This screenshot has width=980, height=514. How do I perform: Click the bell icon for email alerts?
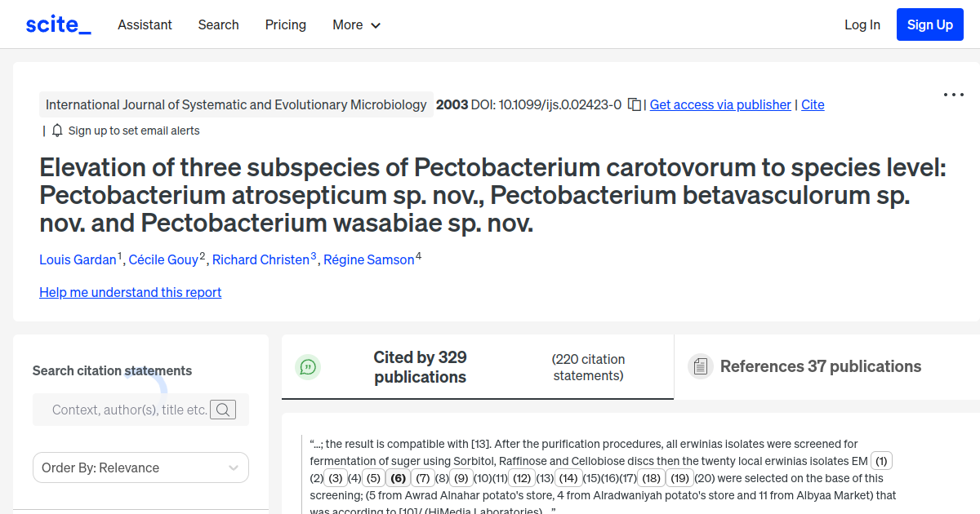(56, 130)
